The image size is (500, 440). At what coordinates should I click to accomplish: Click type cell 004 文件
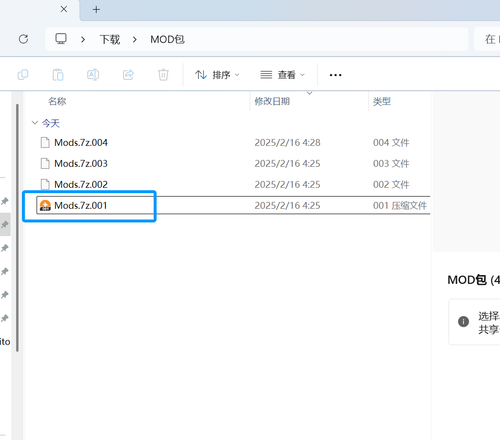click(391, 143)
